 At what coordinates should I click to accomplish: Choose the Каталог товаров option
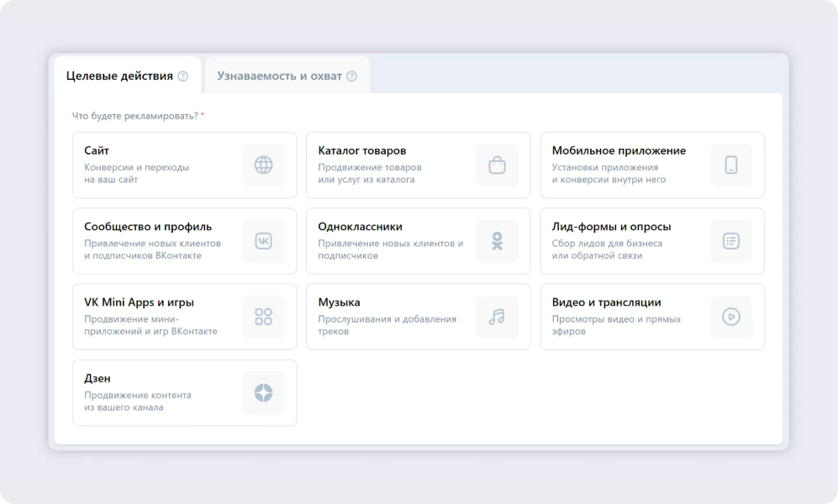418,165
